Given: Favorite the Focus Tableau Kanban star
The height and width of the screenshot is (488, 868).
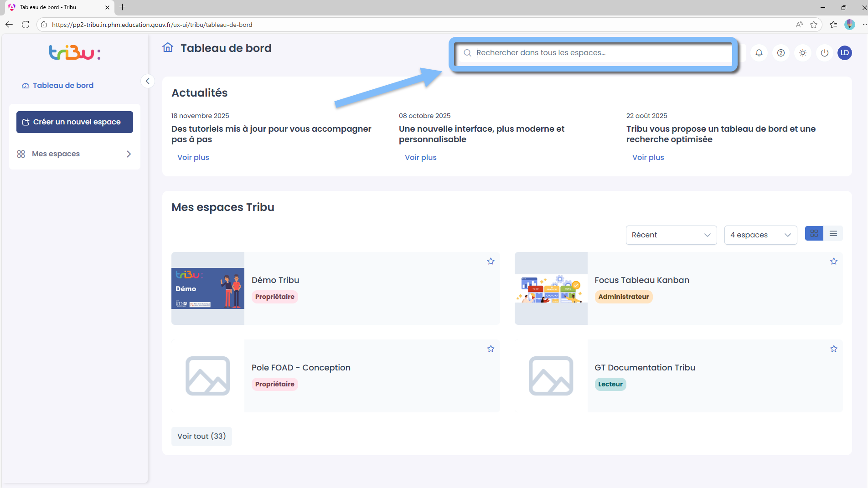Looking at the screenshot, I should 834,261.
